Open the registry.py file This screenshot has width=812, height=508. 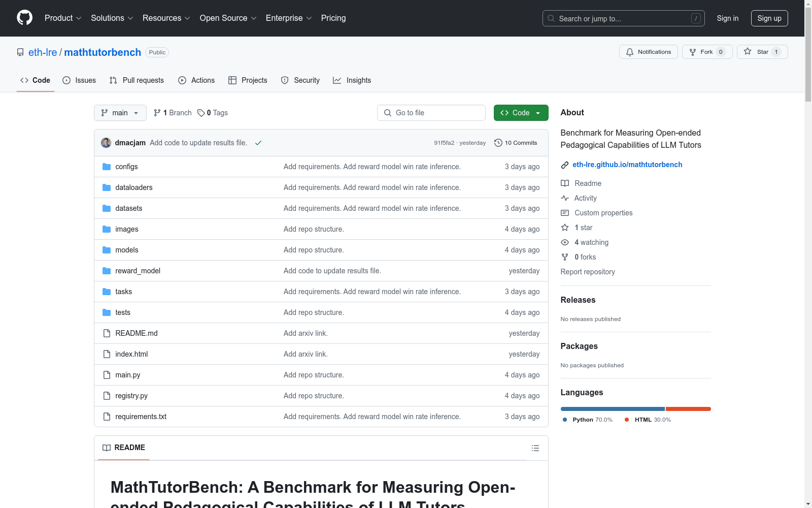131,396
